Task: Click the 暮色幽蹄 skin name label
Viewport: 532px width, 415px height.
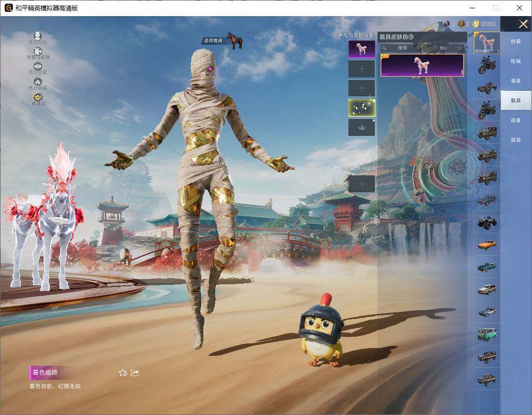Action: tap(45, 372)
